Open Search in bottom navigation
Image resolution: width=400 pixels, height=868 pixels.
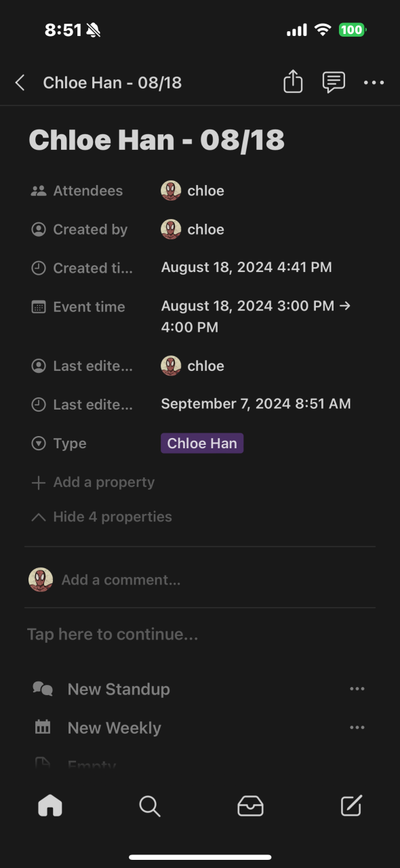tap(149, 806)
